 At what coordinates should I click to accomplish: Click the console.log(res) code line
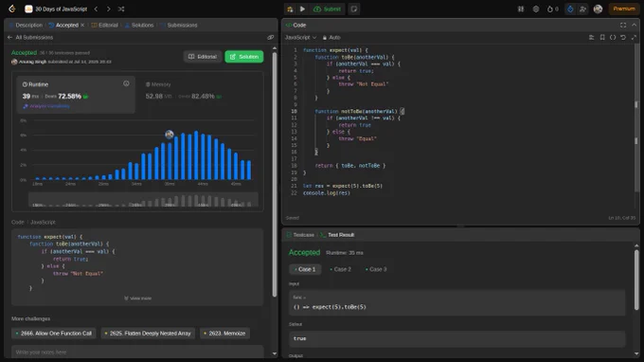(327, 192)
